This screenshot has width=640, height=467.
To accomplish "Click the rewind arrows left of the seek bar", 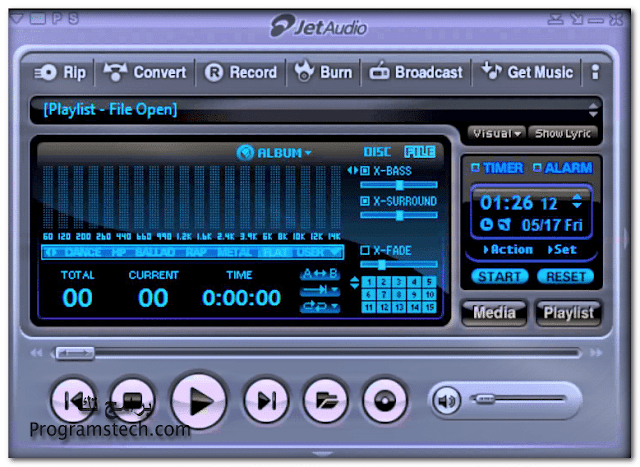I will tap(36, 352).
